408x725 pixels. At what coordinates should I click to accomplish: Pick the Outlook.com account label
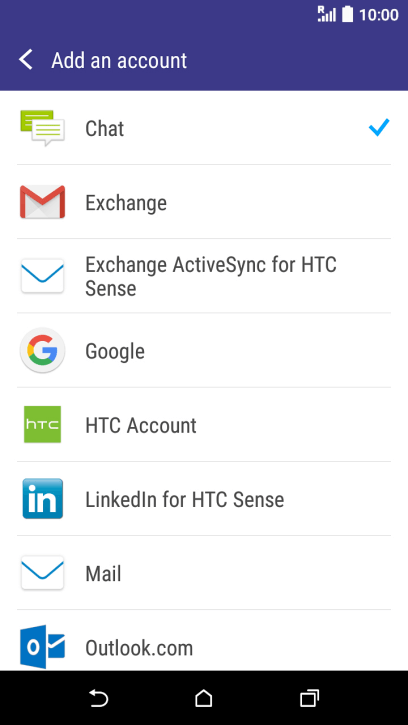point(139,648)
